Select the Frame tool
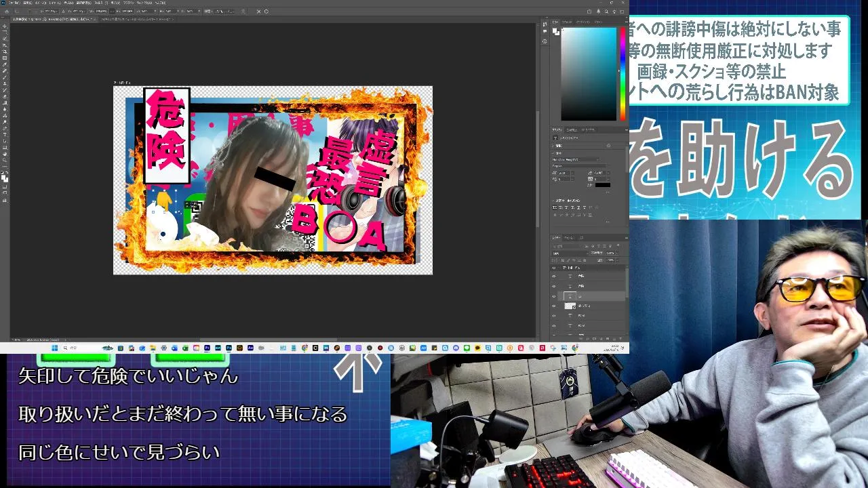This screenshot has height=488, width=868. coord(5,58)
